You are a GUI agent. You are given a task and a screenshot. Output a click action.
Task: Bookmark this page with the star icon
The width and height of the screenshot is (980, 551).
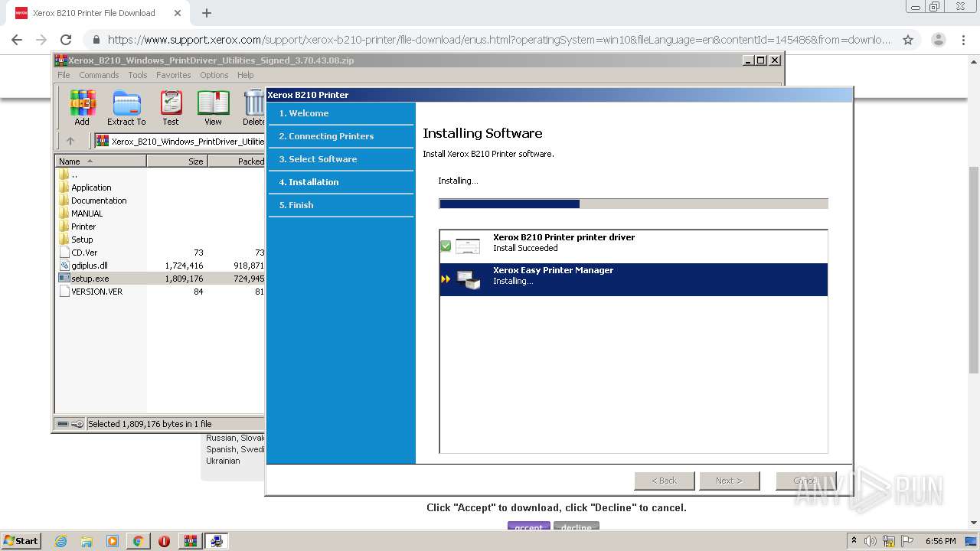point(908,40)
